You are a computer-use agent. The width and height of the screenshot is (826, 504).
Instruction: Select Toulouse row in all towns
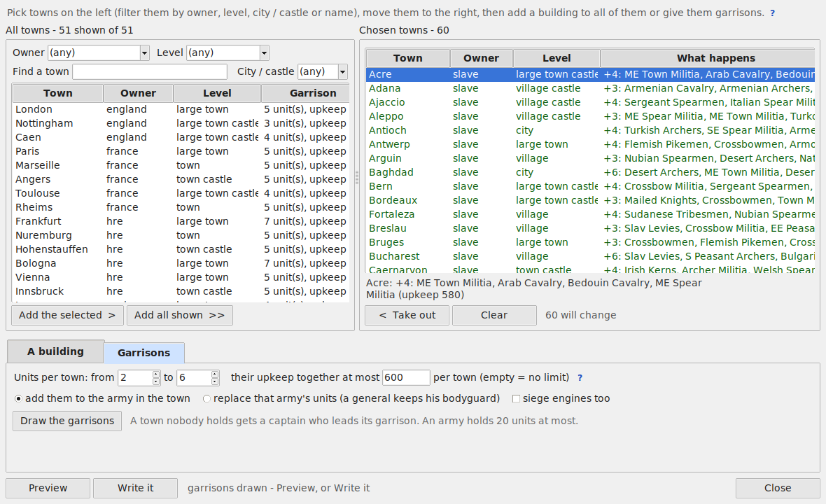pyautogui.click(x=181, y=193)
